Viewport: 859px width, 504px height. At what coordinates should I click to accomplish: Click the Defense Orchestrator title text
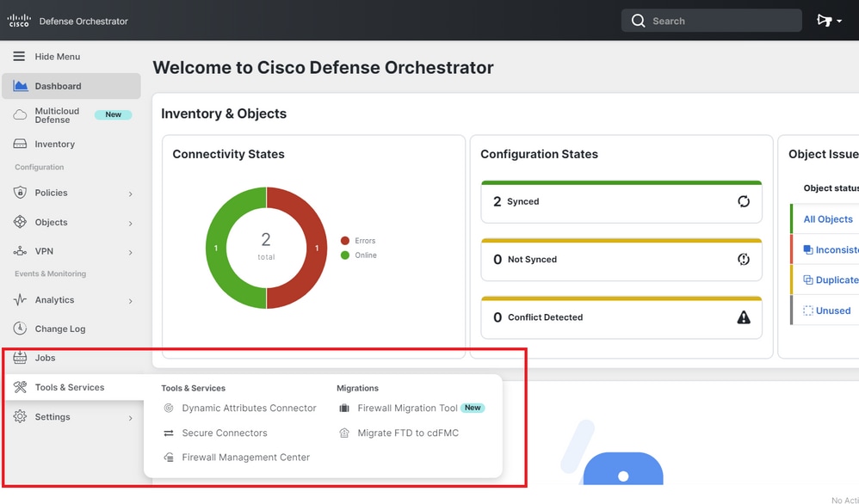tap(83, 22)
